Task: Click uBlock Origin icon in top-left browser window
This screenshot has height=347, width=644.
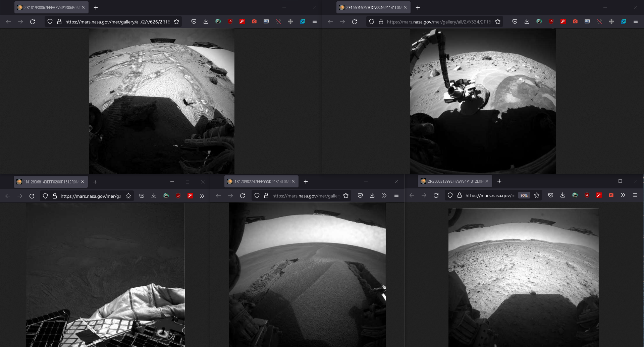Action: coord(230,21)
